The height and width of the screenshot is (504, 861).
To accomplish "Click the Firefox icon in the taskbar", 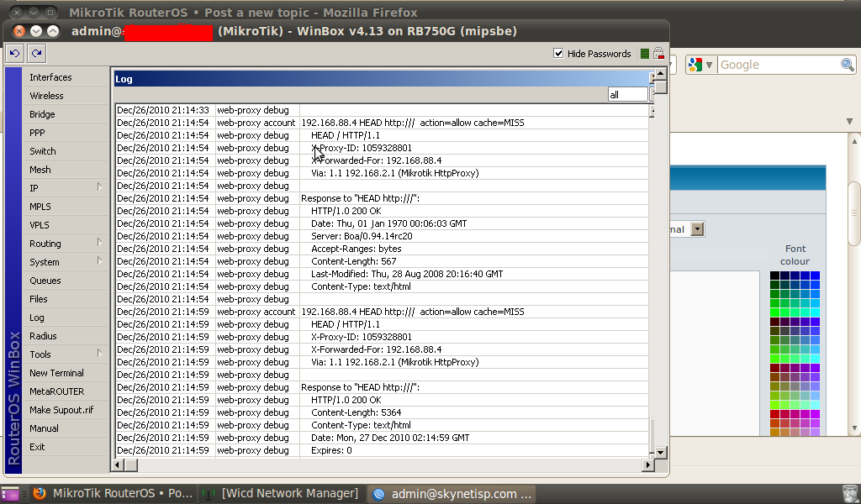I will point(39,493).
